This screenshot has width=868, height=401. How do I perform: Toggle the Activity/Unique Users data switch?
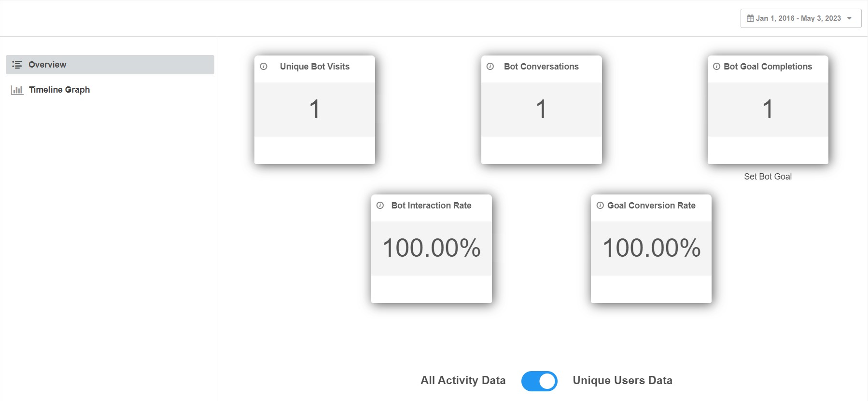(x=539, y=381)
